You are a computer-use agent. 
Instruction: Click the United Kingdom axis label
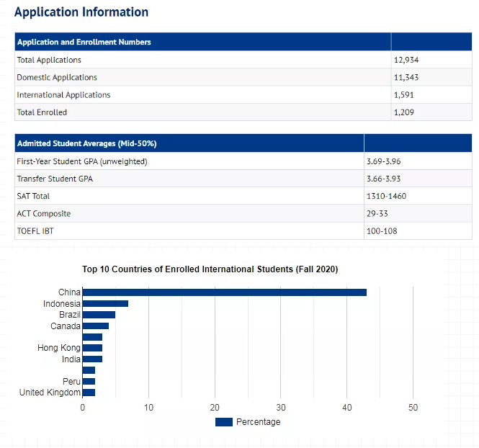tap(50, 393)
